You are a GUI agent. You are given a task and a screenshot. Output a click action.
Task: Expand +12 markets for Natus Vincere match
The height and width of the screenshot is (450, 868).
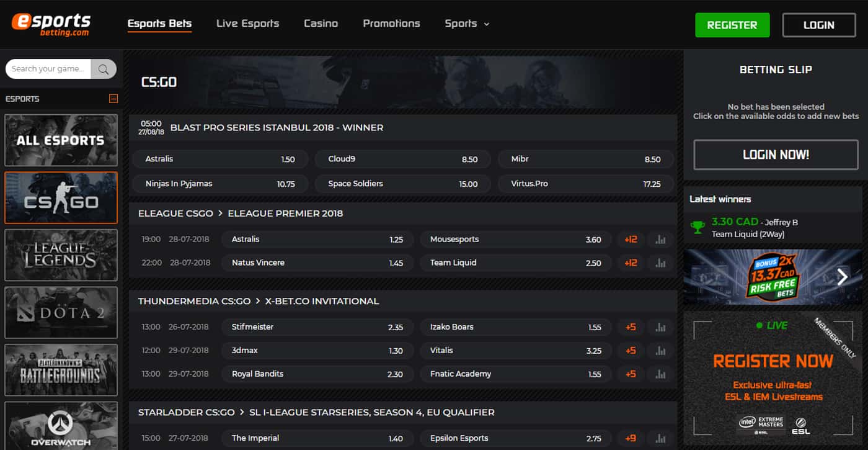tap(631, 263)
